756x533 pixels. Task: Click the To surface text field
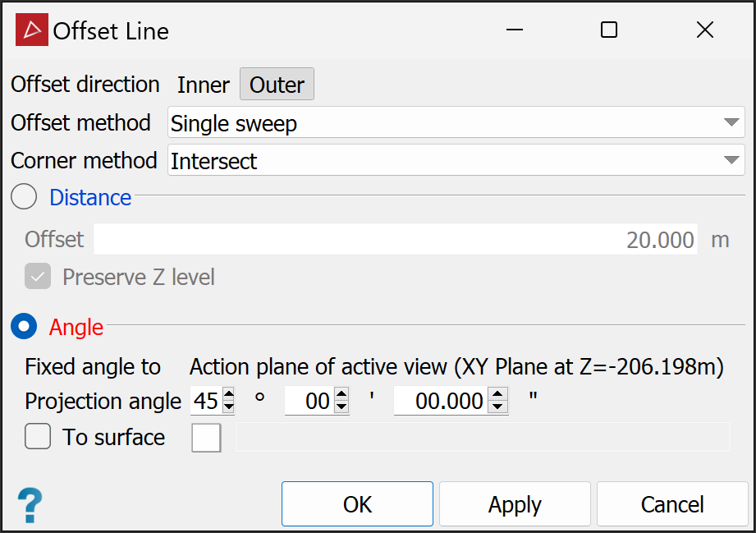(482, 438)
